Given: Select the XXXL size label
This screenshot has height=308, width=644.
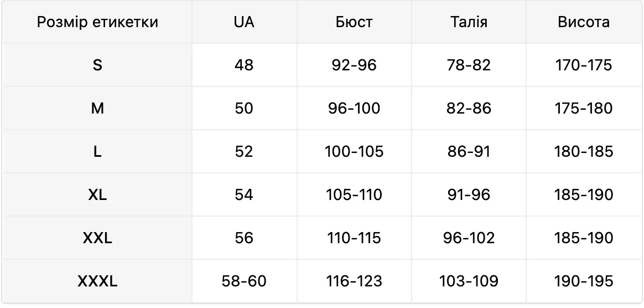Looking at the screenshot, I should 97,281.
